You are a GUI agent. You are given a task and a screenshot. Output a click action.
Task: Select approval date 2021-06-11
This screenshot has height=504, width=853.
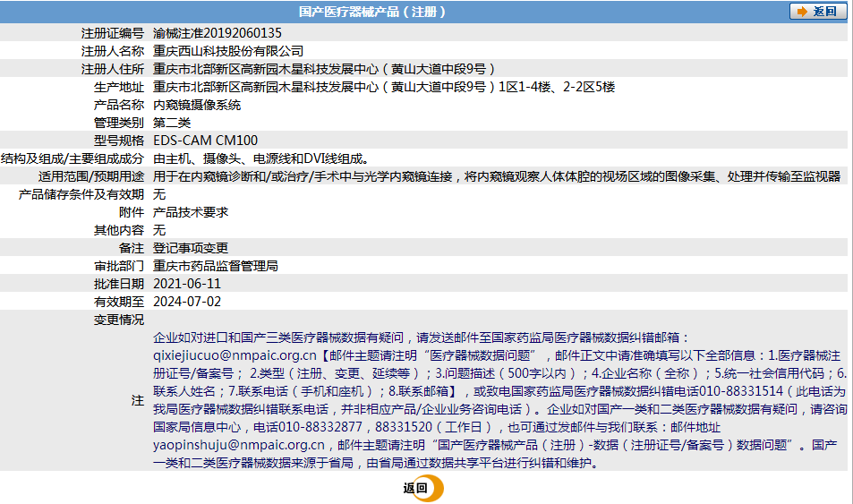(x=187, y=284)
